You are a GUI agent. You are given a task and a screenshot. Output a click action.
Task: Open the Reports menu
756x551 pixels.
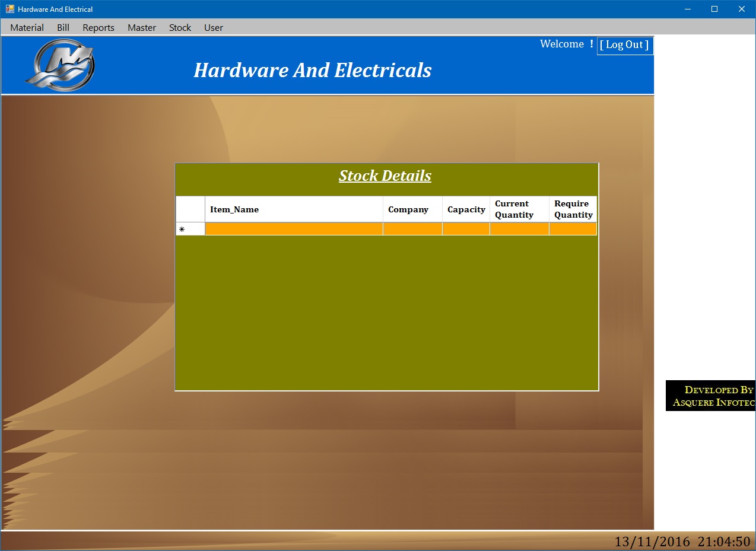tap(99, 27)
